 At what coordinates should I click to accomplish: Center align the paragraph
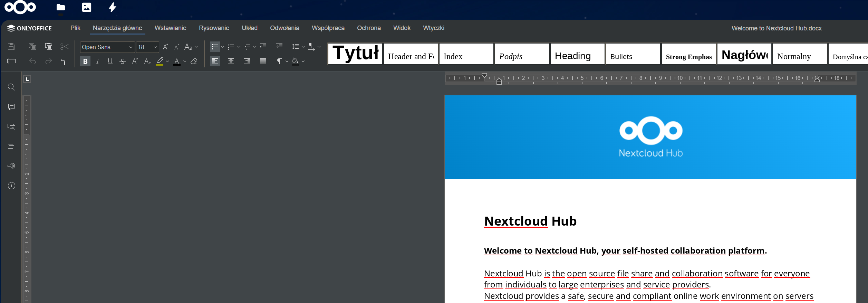pyautogui.click(x=231, y=61)
